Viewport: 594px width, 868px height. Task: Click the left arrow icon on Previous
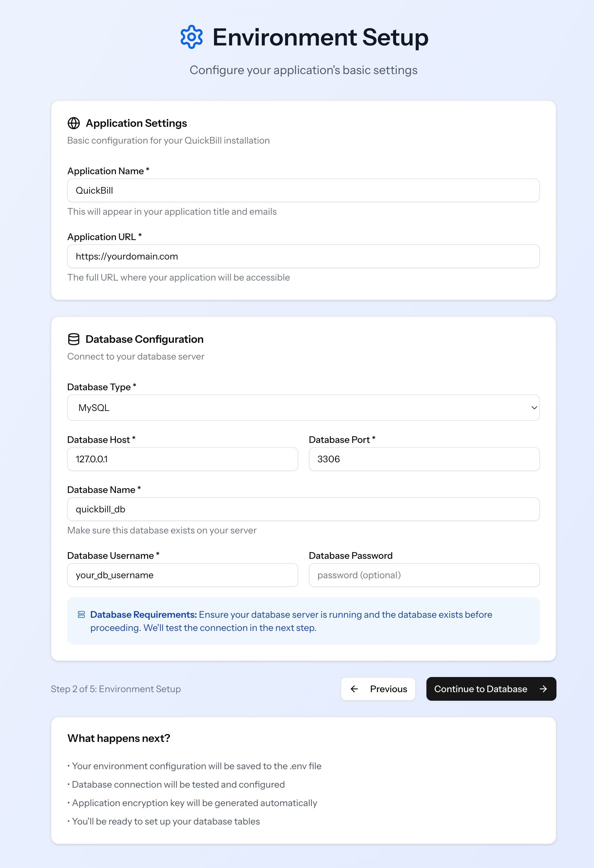[354, 689]
